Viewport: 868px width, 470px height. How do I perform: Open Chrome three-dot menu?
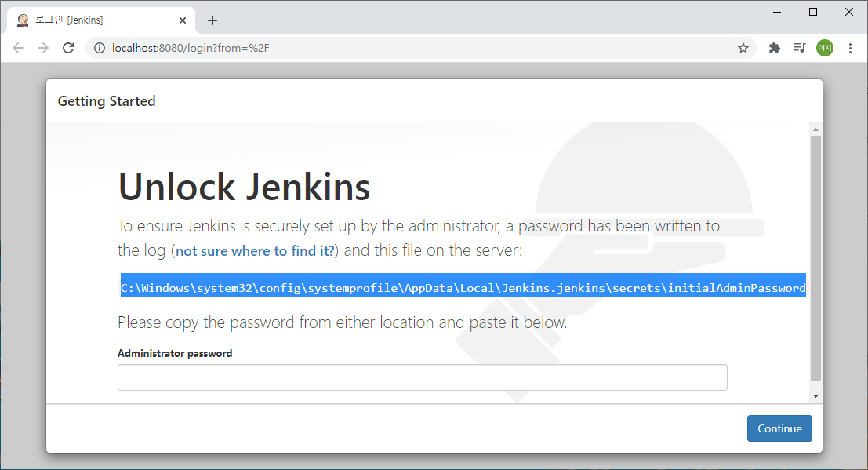click(x=850, y=48)
